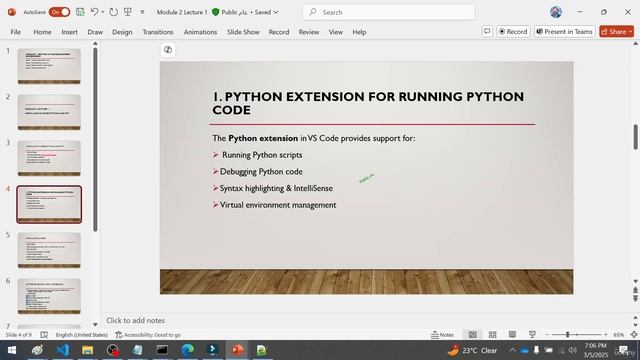This screenshot has width=640, height=360.
Task: Click the Next Slide double-arrow
Action: pyautogui.click(x=636, y=299)
